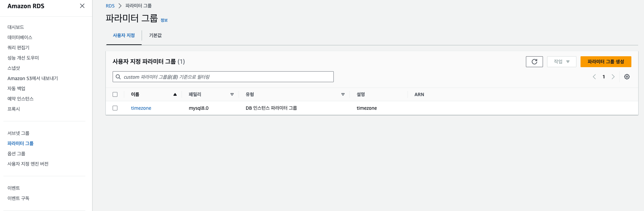This screenshot has height=211, width=644.
Task: Open the 패밀리 column filter arrow
Action: 232,94
